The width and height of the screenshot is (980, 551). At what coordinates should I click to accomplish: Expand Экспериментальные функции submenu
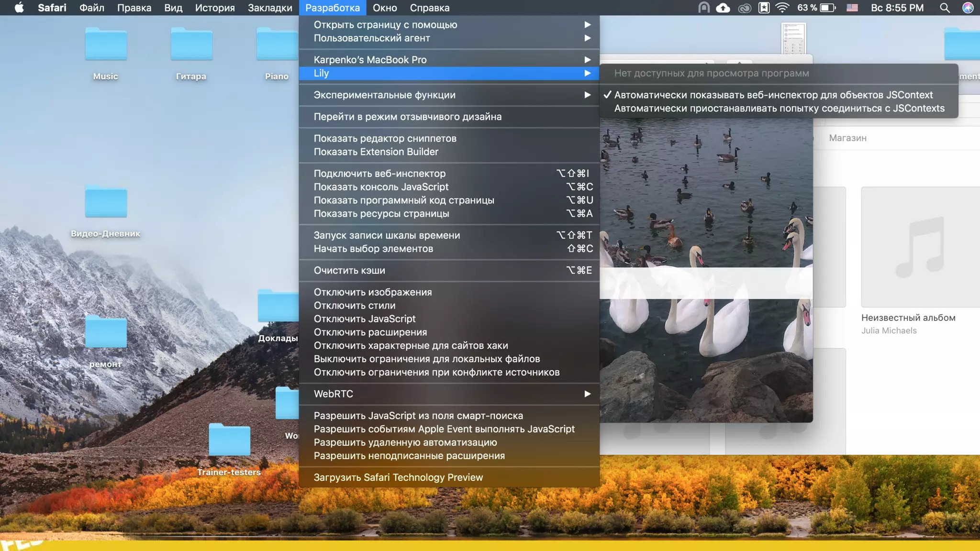449,95
